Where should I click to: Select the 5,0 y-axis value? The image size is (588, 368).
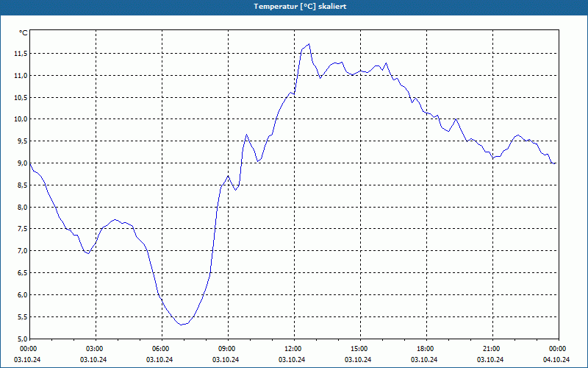[22, 339]
